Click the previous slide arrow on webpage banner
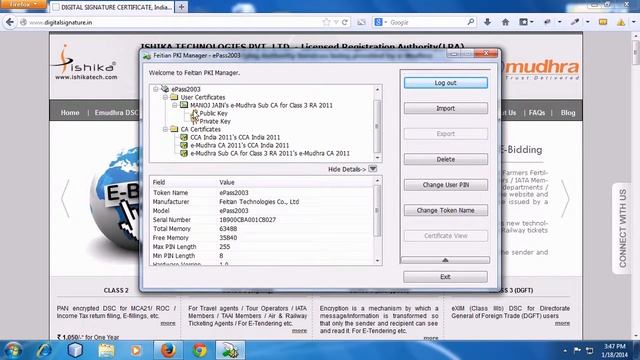640x360 pixels. coord(65,198)
